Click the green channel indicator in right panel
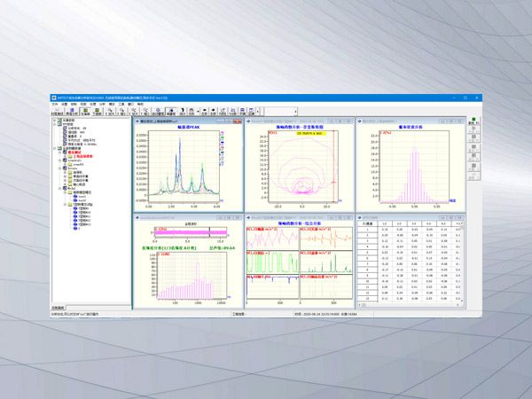 point(473,121)
